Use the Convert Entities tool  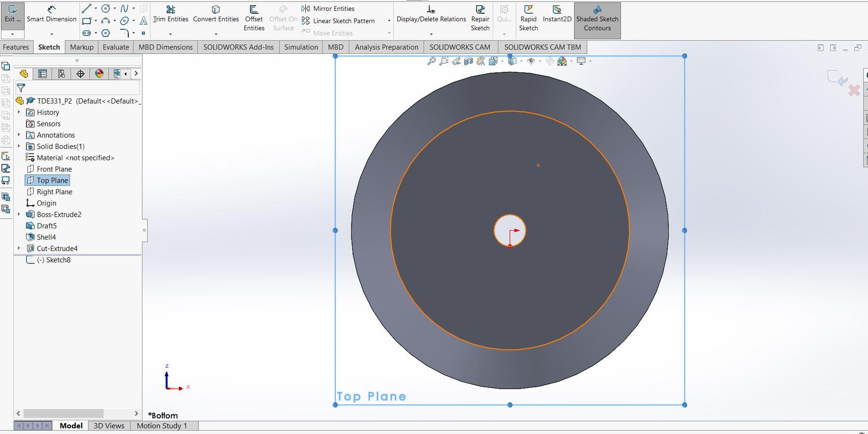click(x=216, y=14)
